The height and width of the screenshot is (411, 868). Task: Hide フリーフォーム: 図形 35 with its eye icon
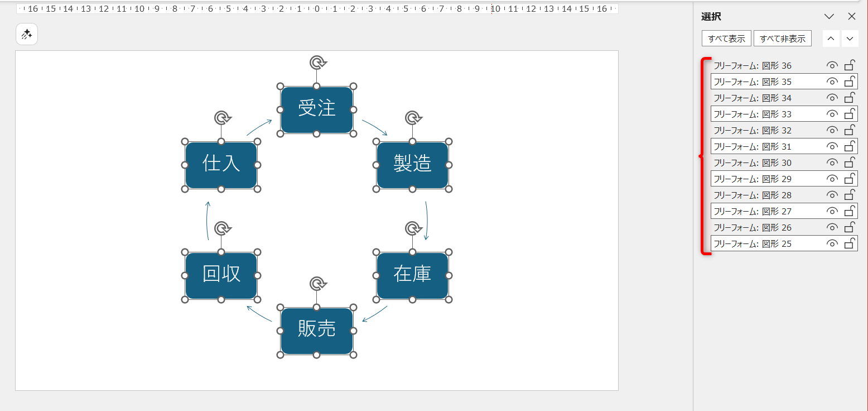(x=832, y=82)
